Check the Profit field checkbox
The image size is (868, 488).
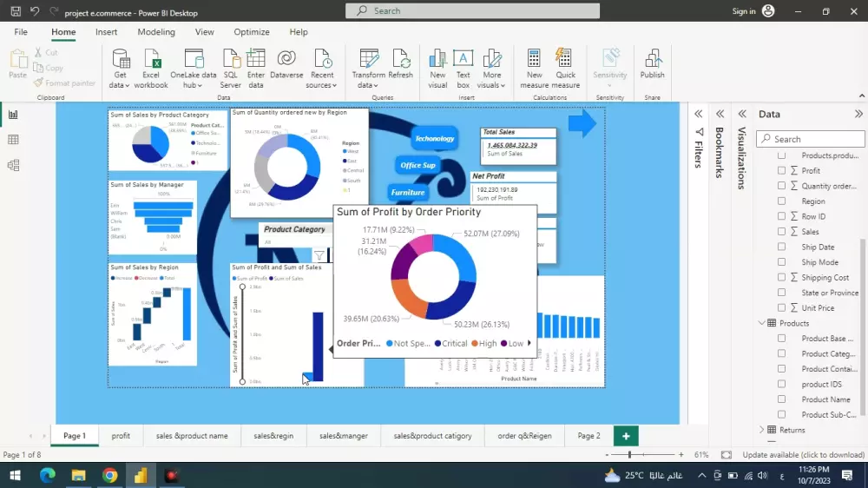[x=781, y=170]
